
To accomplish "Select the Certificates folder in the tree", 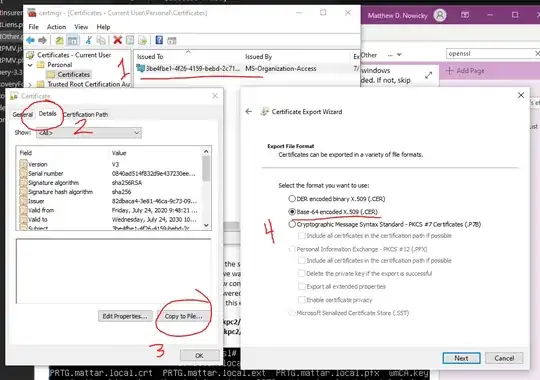I will pyautogui.click(x=69, y=74).
